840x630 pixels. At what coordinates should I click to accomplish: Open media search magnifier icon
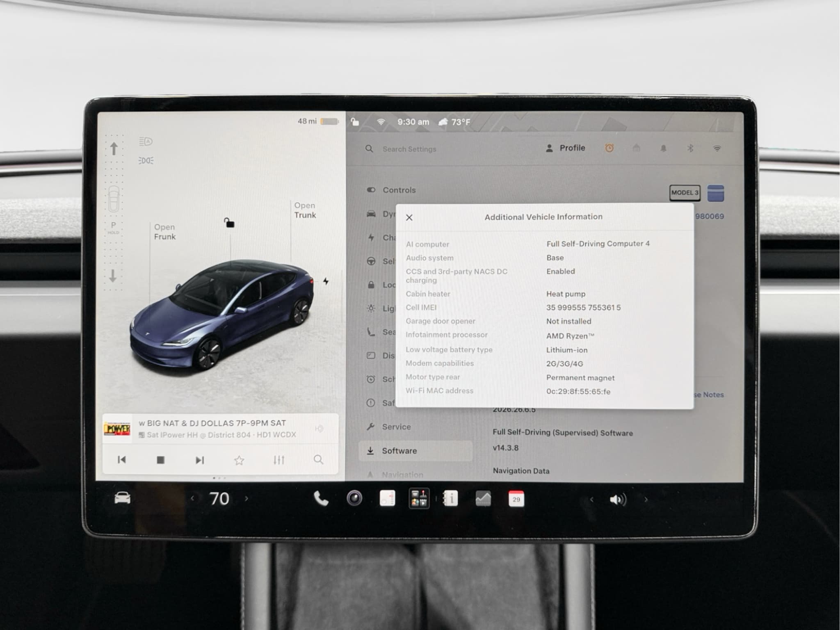pos(318,460)
